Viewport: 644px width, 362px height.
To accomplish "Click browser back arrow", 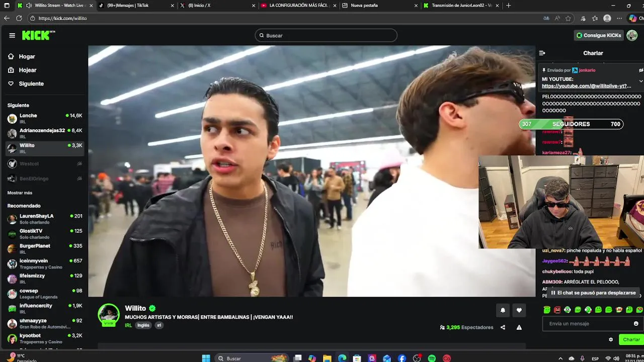I will tap(7, 18).
